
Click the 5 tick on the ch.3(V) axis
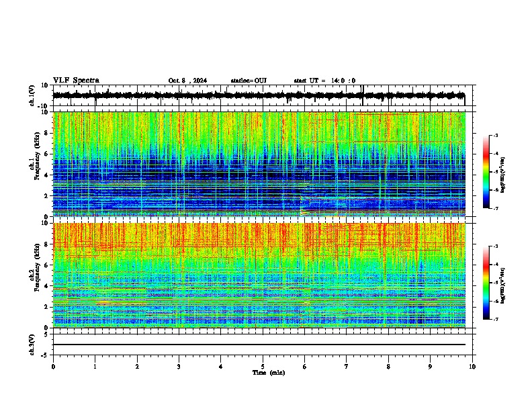tap(46, 334)
